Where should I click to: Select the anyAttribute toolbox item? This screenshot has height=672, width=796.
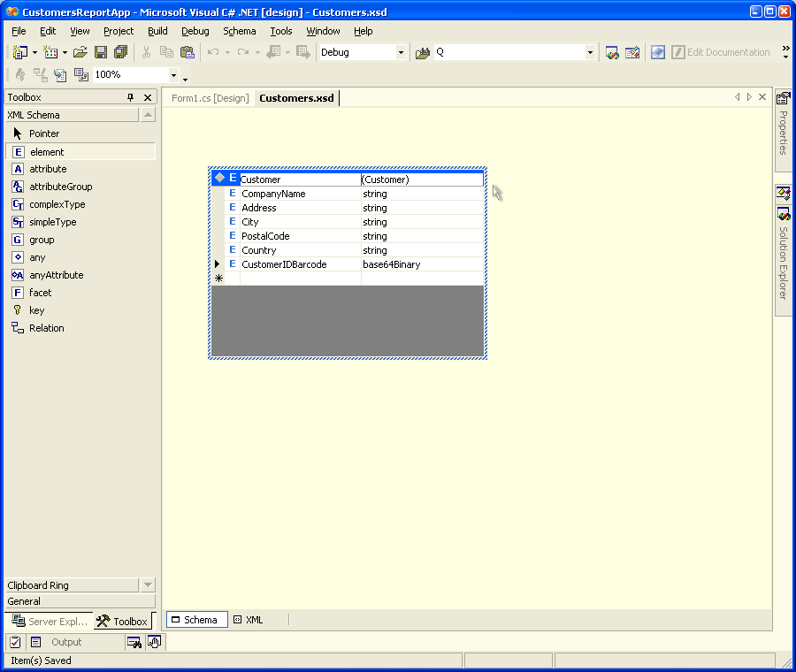(56, 275)
